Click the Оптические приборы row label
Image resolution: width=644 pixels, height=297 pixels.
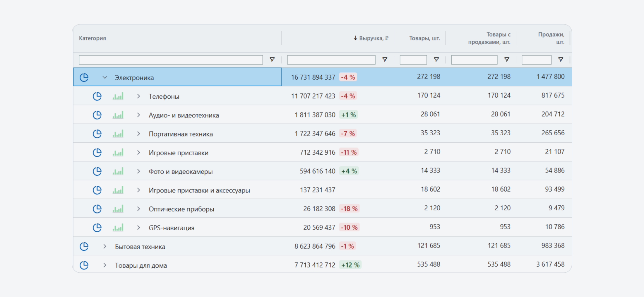181,209
